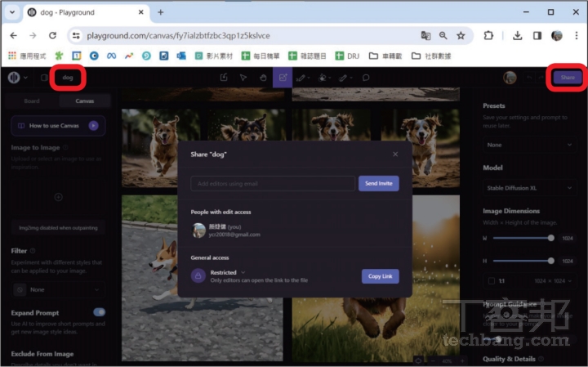Open the 1024 × 1024 size dropdown
This screenshot has height=367, width=588.
coord(553,280)
